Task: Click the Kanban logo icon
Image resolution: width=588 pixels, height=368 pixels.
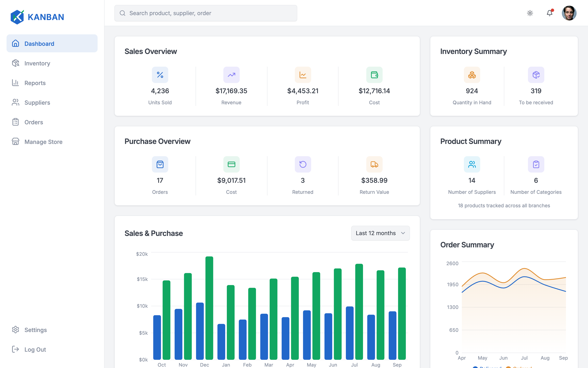Action: coord(17,17)
